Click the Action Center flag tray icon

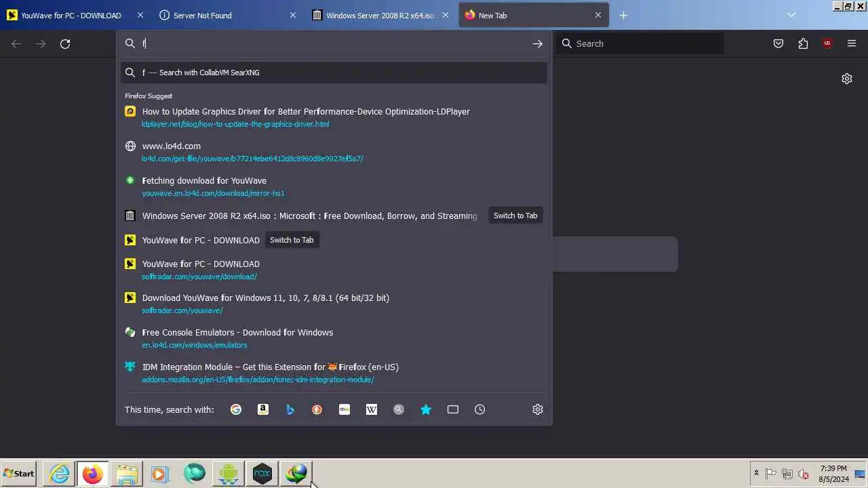[x=771, y=474]
